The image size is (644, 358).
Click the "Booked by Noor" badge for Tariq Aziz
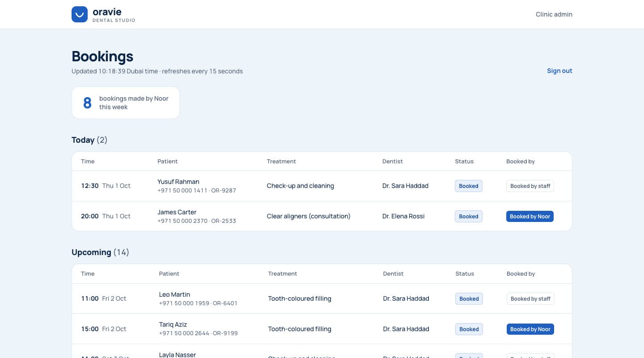point(530,329)
